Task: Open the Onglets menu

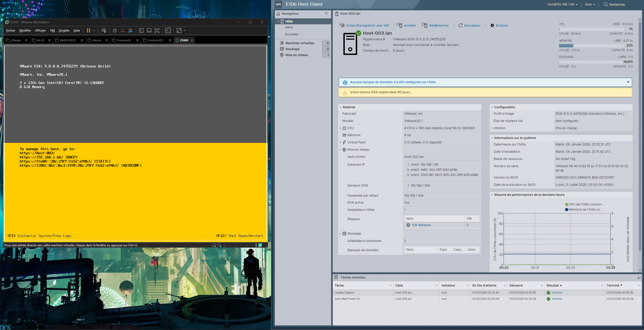Action: (x=64, y=30)
